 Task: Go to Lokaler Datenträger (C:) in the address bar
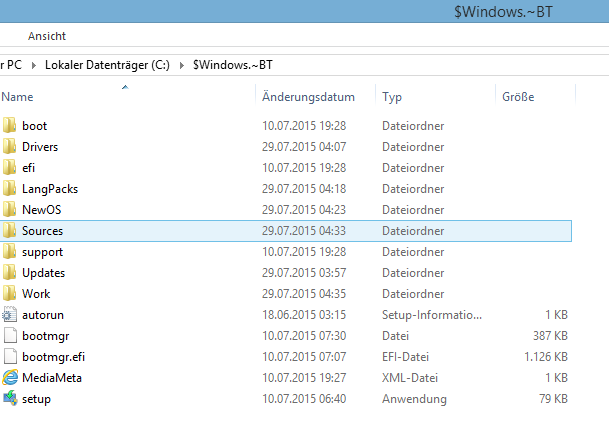(107, 65)
